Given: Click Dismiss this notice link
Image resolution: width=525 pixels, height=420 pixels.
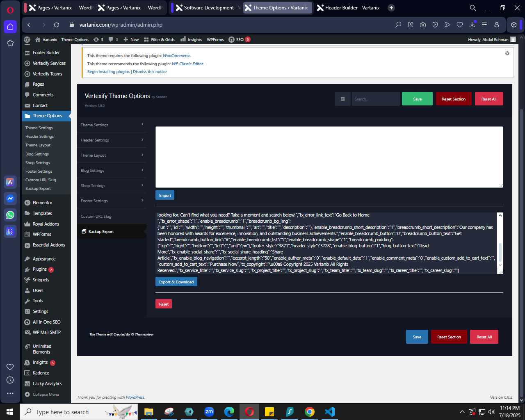Looking at the screenshot, I should (150, 71).
